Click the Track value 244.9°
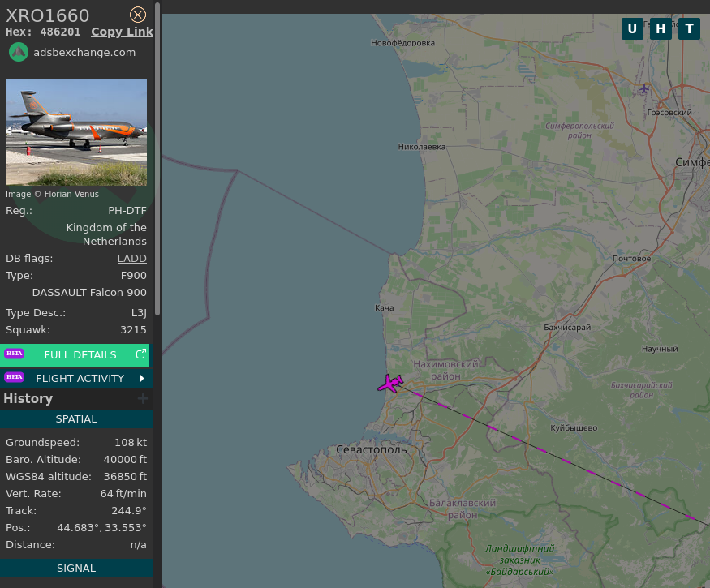 coord(129,511)
